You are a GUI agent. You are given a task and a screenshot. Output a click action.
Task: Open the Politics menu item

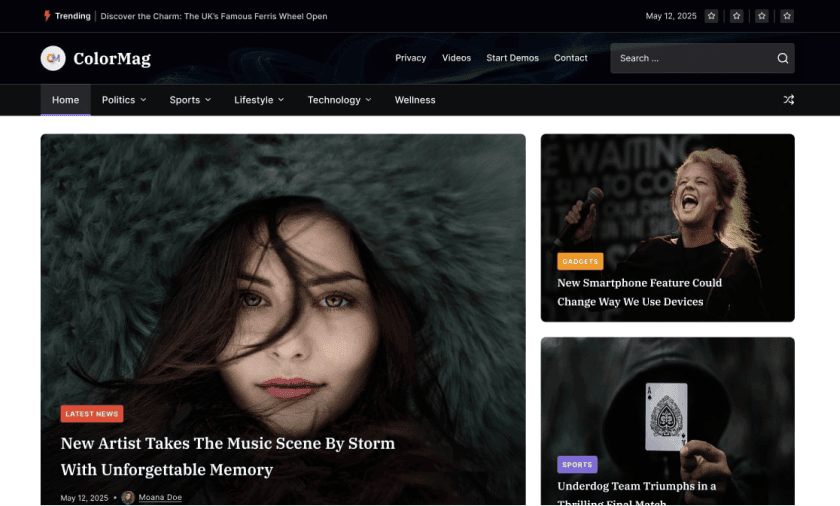[118, 100]
